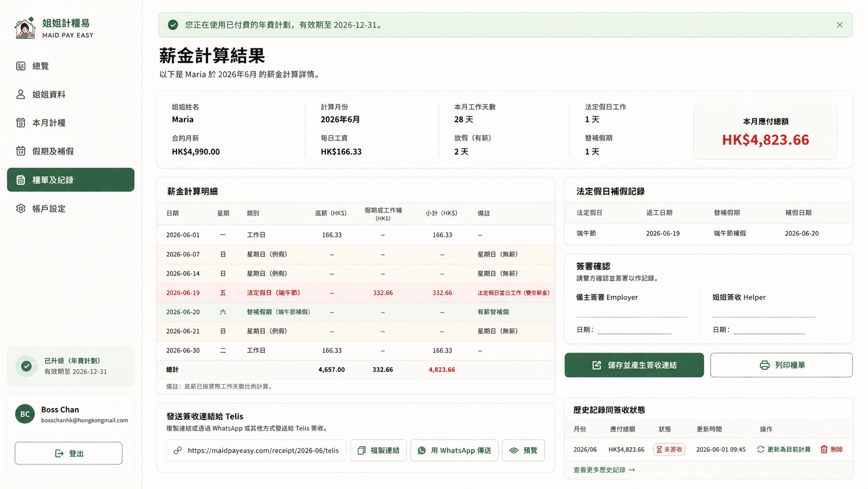
Task: Click the calendar icon beside 假期及補假
Action: tap(21, 151)
